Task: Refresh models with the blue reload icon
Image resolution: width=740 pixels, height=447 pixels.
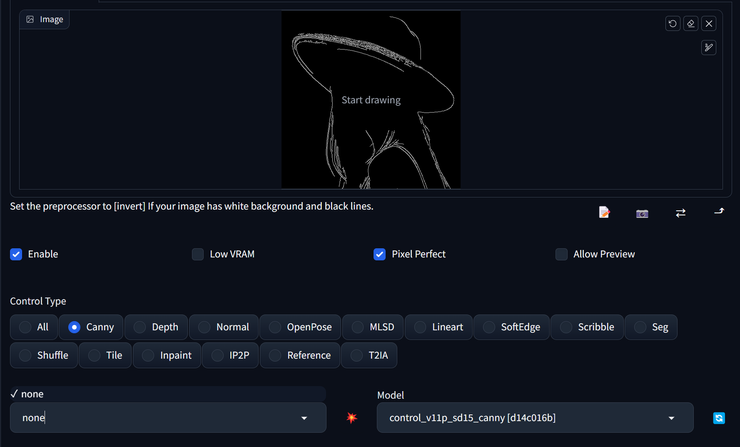Action: [719, 418]
